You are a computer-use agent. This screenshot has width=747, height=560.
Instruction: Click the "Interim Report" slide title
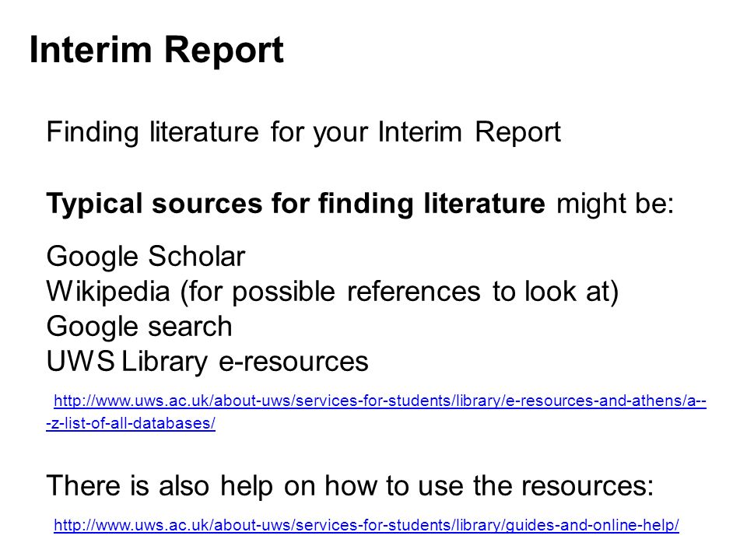[x=156, y=51]
